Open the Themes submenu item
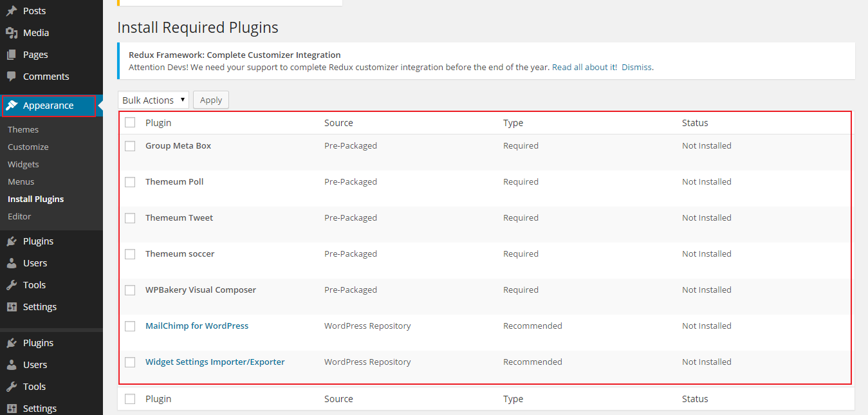Viewport: 868px width, 415px height. (23, 129)
